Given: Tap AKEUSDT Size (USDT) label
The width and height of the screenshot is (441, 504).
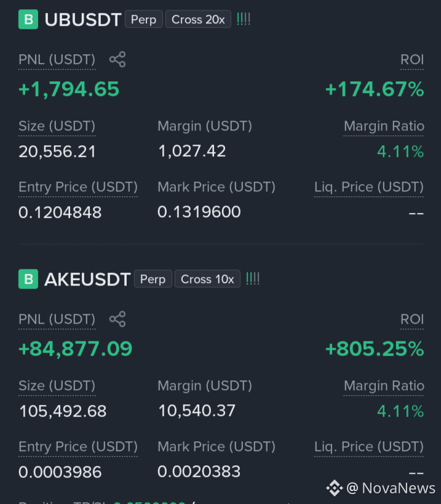Looking at the screenshot, I should click(57, 386).
